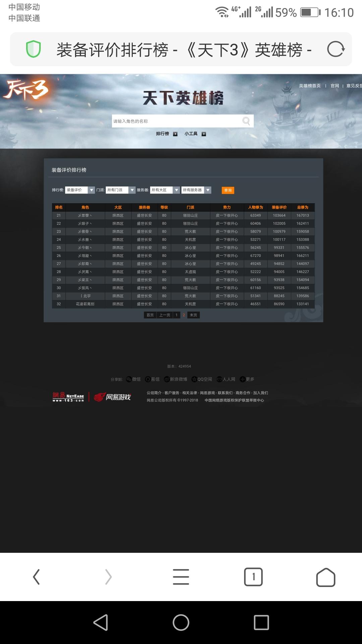Open the 所有服务器 dropdown
The height and width of the screenshot is (644, 362).
196,190
